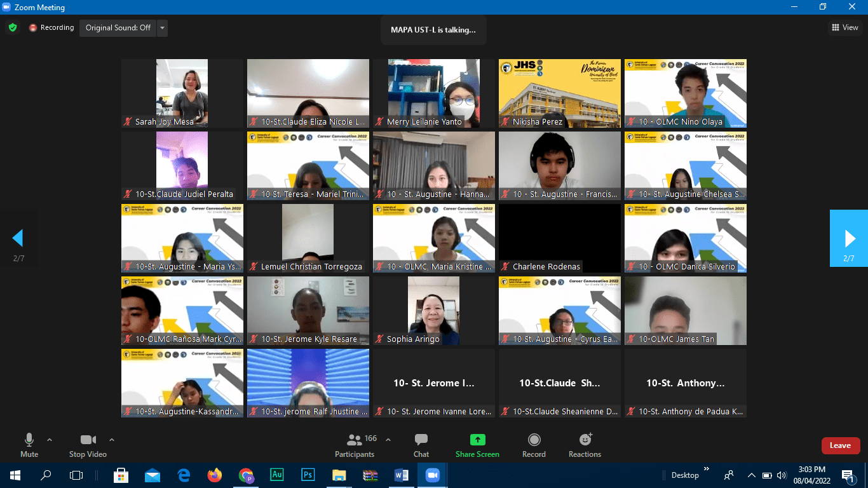Mute the microphone
Viewport: 868px width, 488px height.
click(x=29, y=445)
